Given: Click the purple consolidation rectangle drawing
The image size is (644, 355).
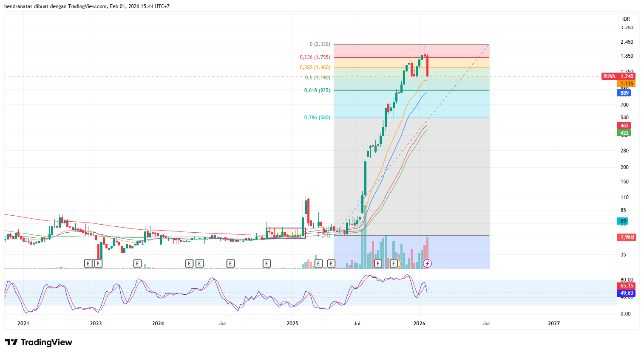Looking at the screenshot, I should point(286,233).
